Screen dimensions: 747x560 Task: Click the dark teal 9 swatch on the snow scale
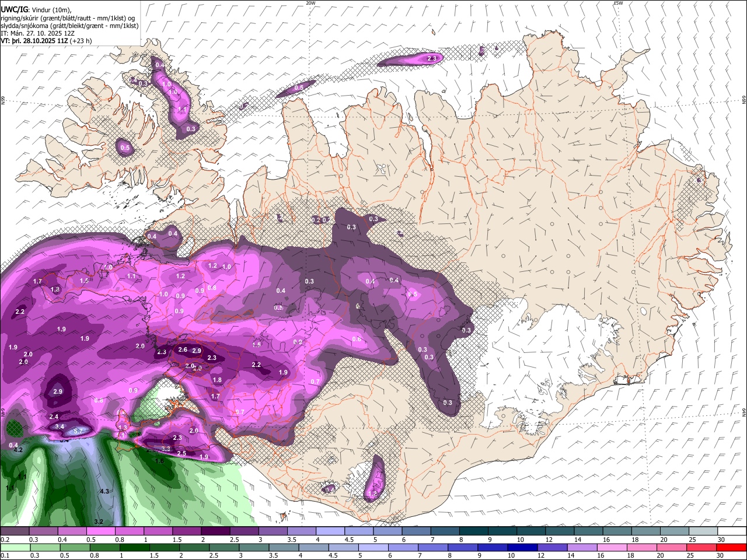(x=502, y=531)
